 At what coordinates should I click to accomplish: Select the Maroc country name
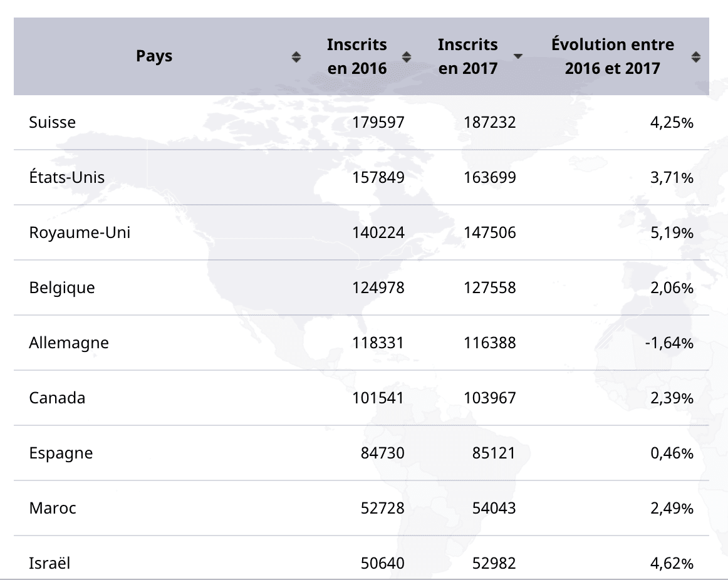point(53,508)
